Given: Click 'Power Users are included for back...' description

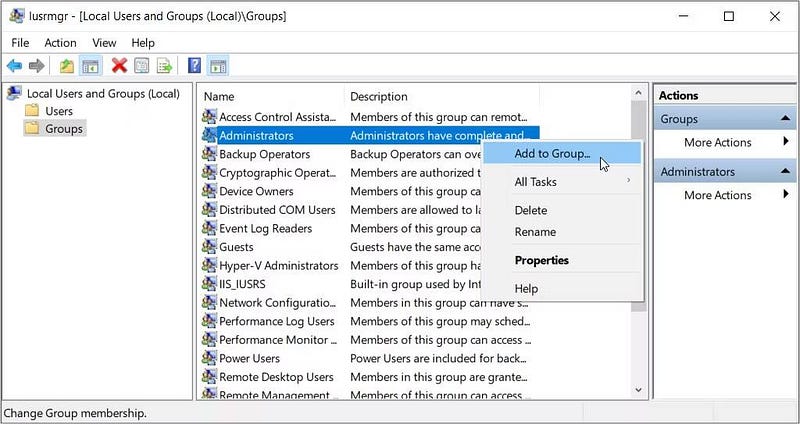Looking at the screenshot, I should [438, 358].
